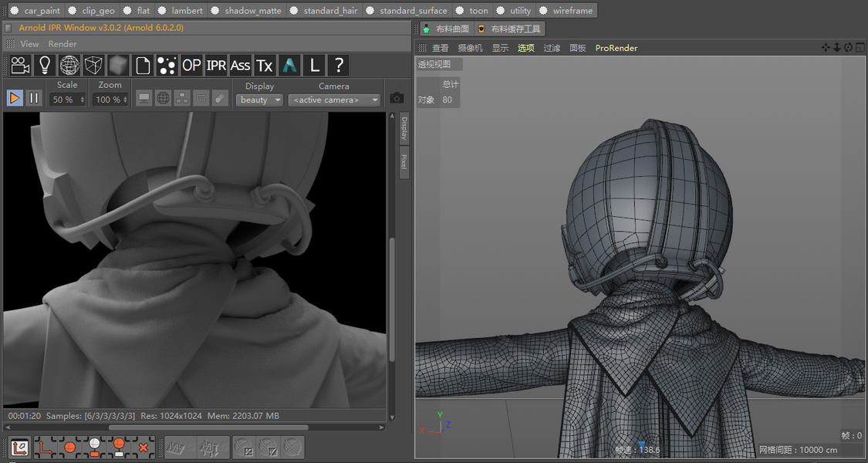Open the ProRender viewport menu
This screenshot has height=463, width=868.
[616, 48]
